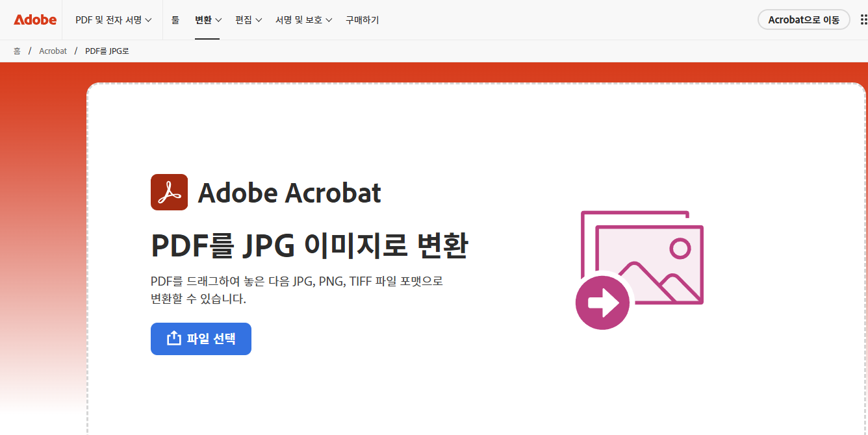
Task: Expand the 편집 menu
Action: (x=248, y=20)
